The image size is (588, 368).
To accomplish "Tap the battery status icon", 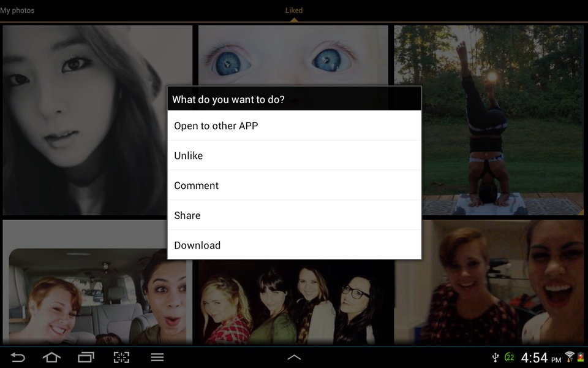I will coord(581,357).
